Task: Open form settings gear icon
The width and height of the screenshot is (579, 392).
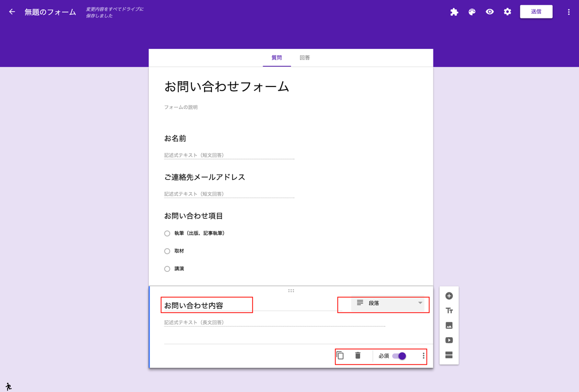Action: 507,12
